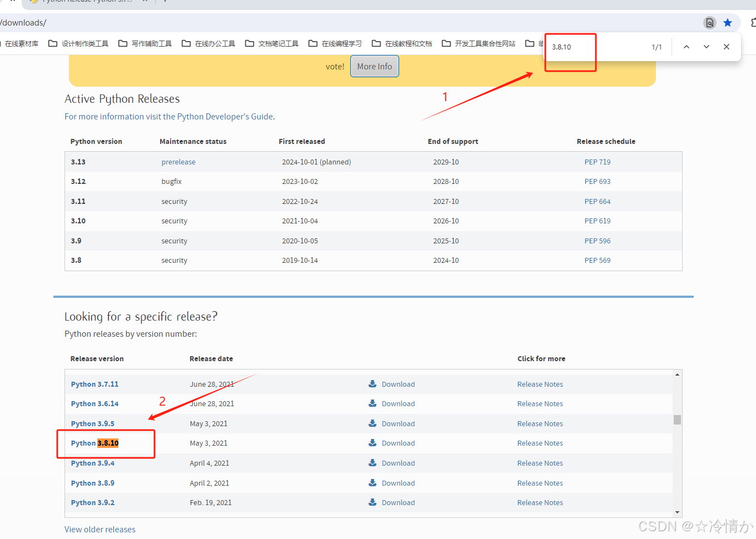
Task: Open PEP 596 release schedule
Action: [598, 241]
